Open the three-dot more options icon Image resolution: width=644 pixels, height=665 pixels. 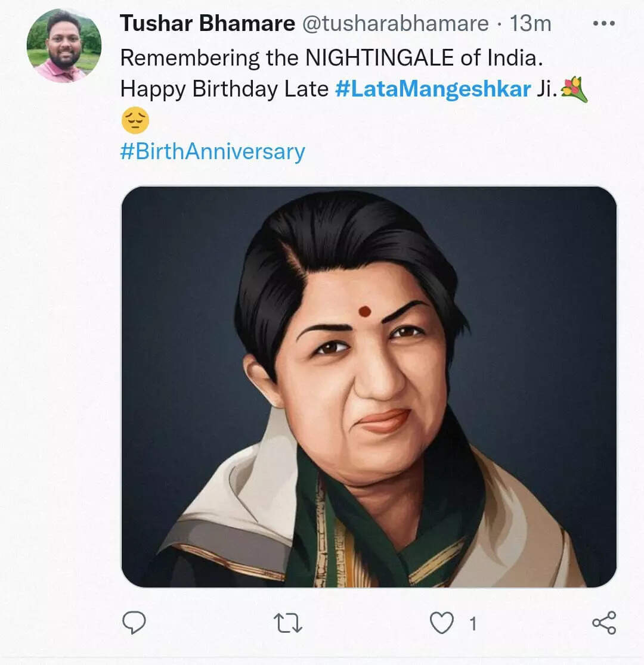605,23
